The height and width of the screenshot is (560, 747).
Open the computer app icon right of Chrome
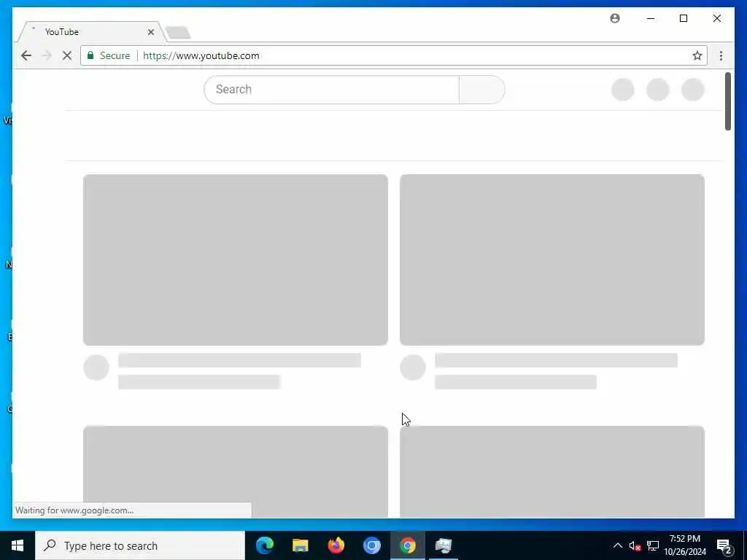coord(443,545)
